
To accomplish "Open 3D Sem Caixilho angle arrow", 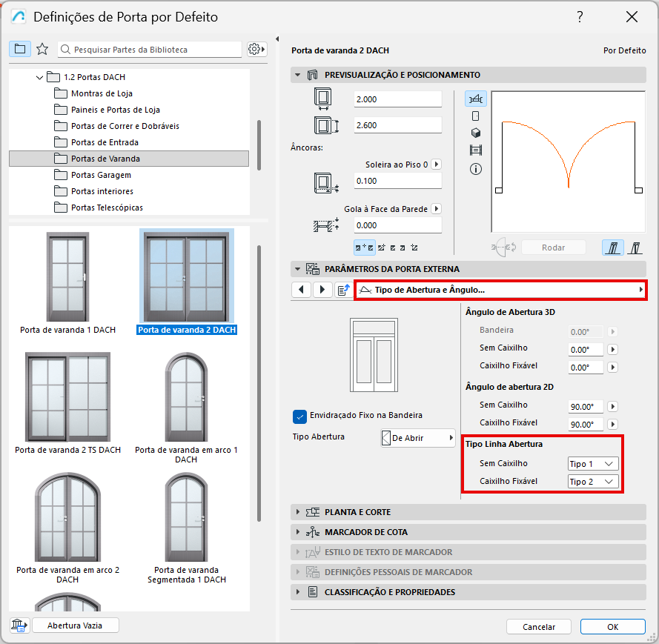I will (x=613, y=350).
